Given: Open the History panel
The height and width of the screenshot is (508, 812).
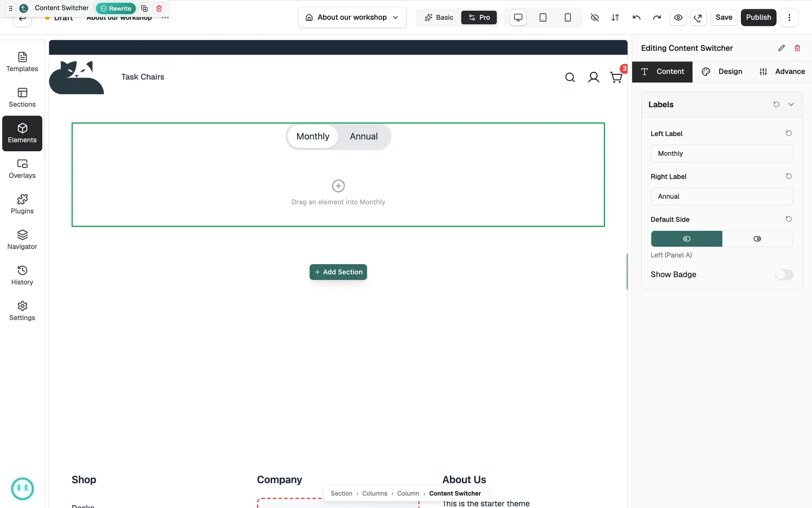Looking at the screenshot, I should point(22,276).
